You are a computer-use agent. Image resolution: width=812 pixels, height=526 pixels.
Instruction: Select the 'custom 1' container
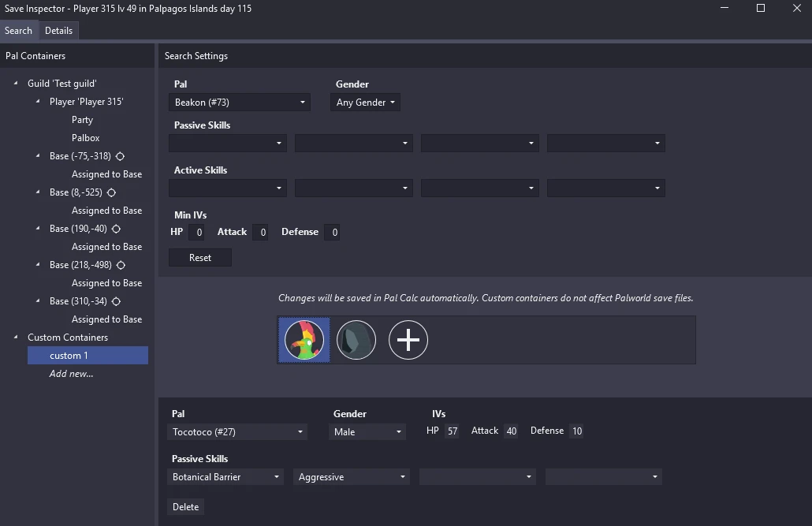coord(88,356)
